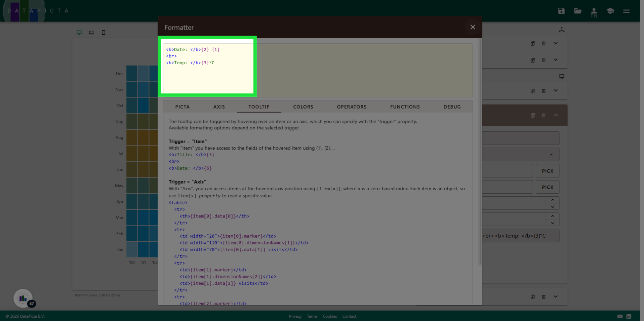The width and height of the screenshot is (644, 321).
Task: Click the © 2026 DataPicta B.V. text
Action: 25,316
